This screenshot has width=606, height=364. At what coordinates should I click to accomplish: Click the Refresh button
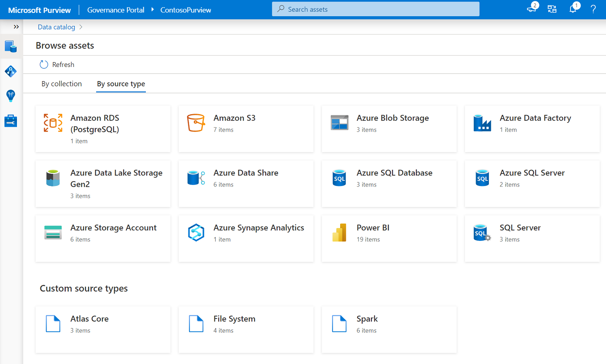pyautogui.click(x=57, y=65)
